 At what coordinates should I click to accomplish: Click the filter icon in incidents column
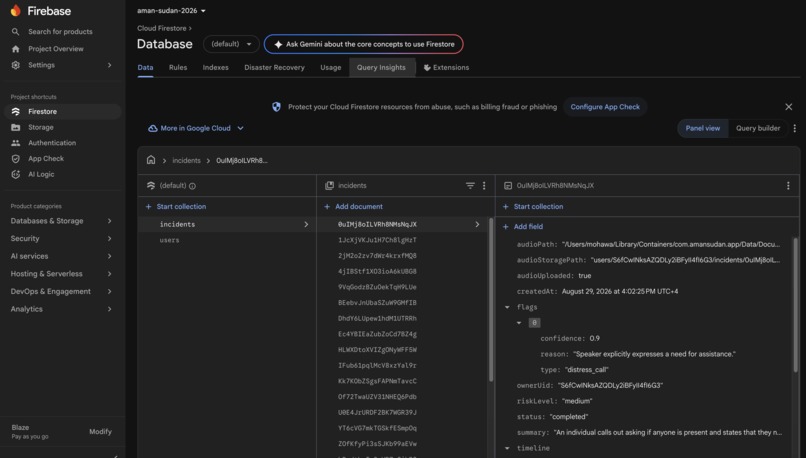pyautogui.click(x=470, y=186)
